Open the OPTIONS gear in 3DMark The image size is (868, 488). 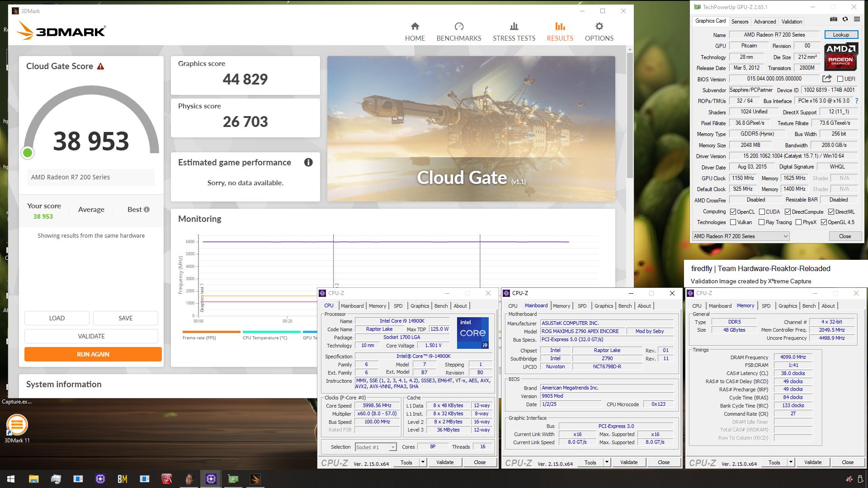tap(599, 26)
